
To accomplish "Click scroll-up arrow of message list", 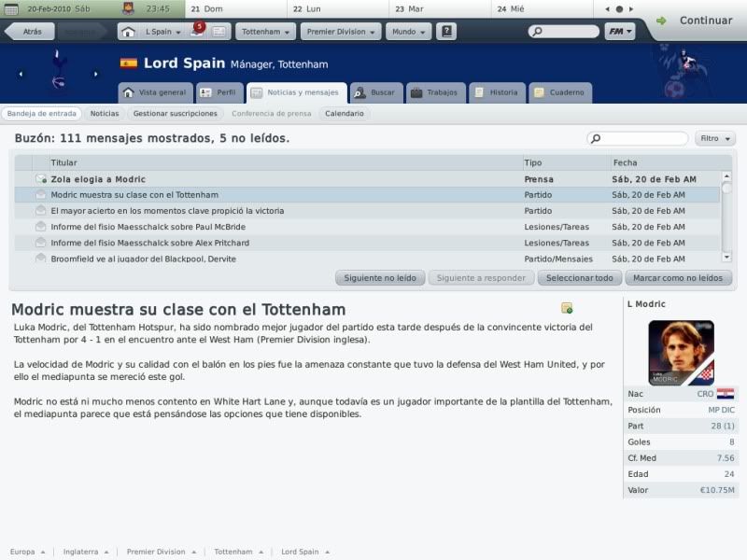I will 726,176.
